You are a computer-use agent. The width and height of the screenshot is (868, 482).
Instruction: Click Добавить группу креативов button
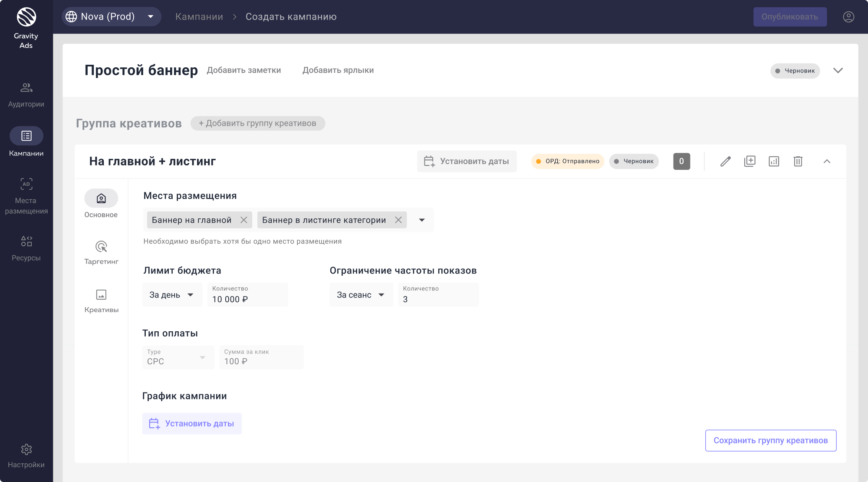point(258,123)
